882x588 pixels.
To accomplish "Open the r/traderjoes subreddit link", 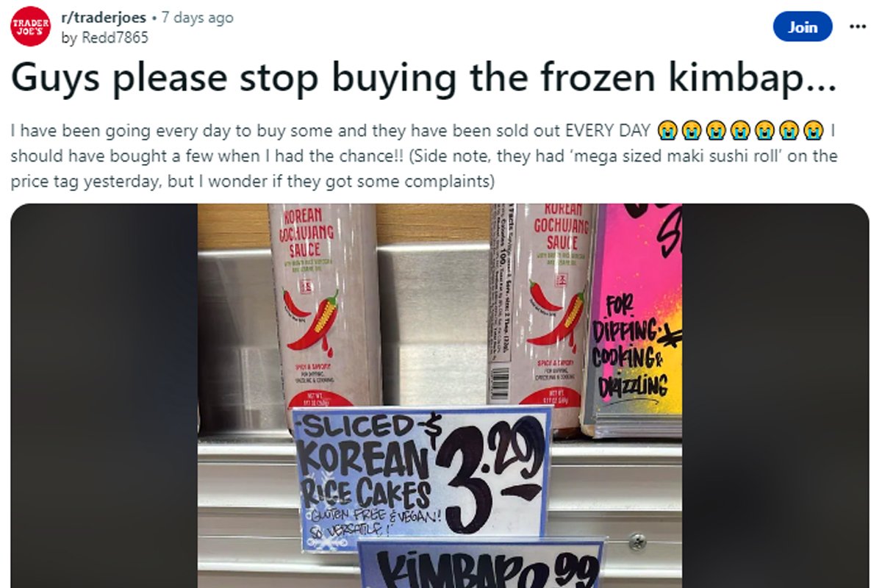I will [104, 18].
